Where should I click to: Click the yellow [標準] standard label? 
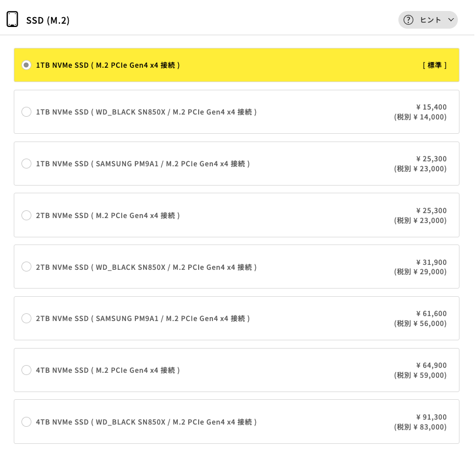(434, 65)
